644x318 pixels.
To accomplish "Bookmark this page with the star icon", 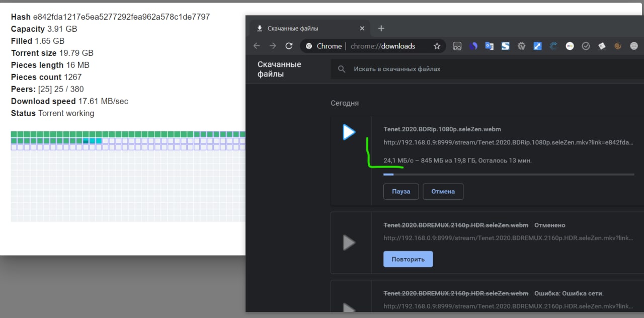I will pyautogui.click(x=437, y=46).
